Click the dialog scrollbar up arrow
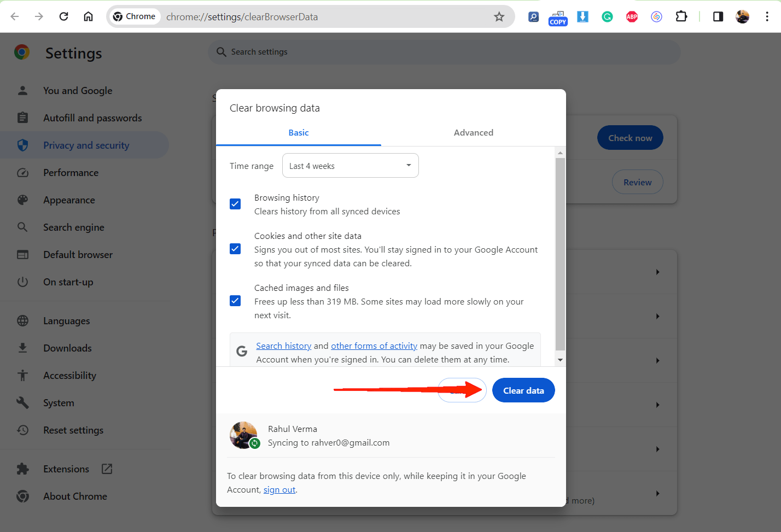The width and height of the screenshot is (781, 532). click(x=560, y=153)
